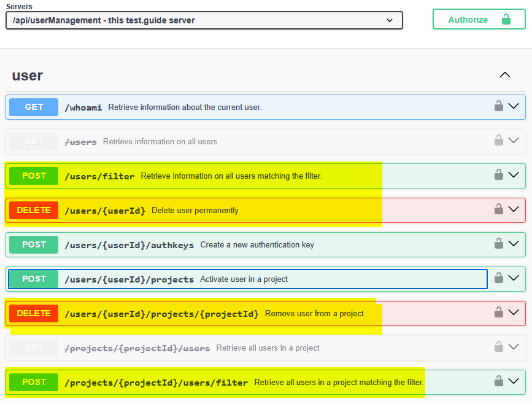This screenshot has width=532, height=401.
Task: Click the DELETE badge for projects/{projectId} removal
Action: [x=34, y=313]
